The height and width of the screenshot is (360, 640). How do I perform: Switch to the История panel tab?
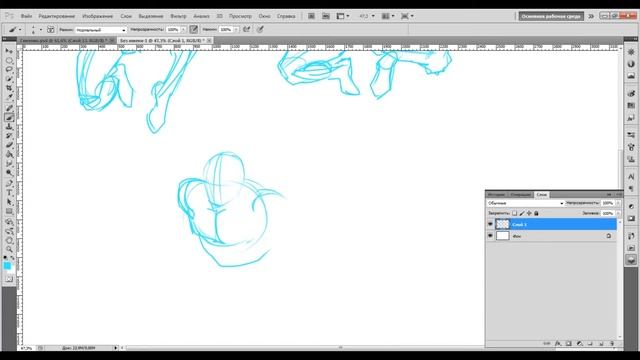[x=497, y=195]
